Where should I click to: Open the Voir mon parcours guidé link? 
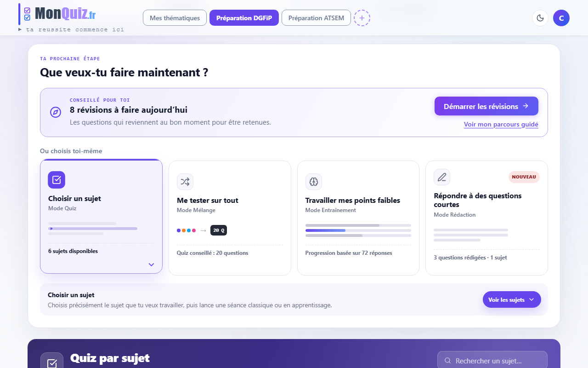501,124
